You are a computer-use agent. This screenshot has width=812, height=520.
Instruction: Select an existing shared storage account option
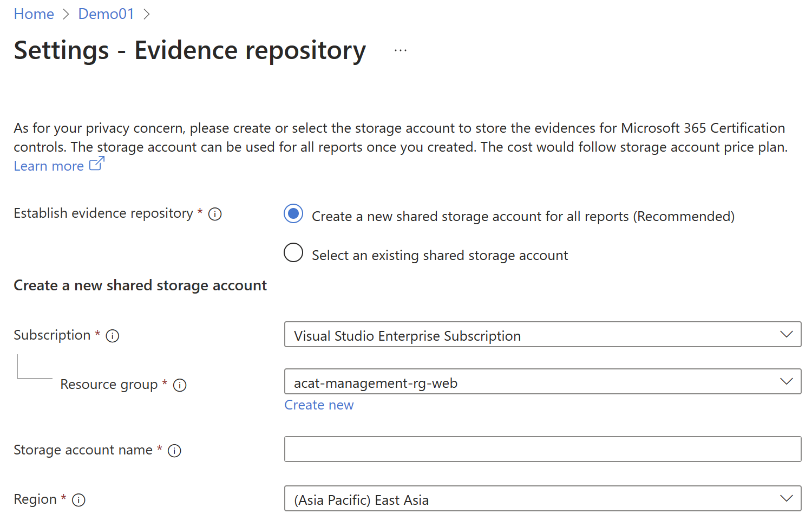[293, 252]
